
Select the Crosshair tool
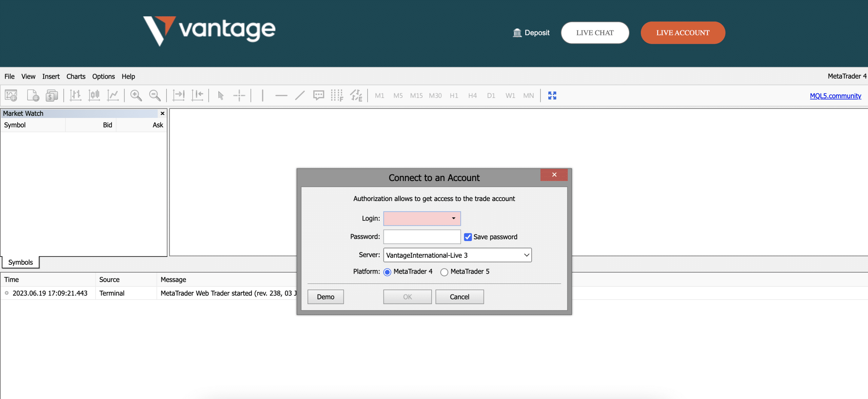pyautogui.click(x=239, y=96)
